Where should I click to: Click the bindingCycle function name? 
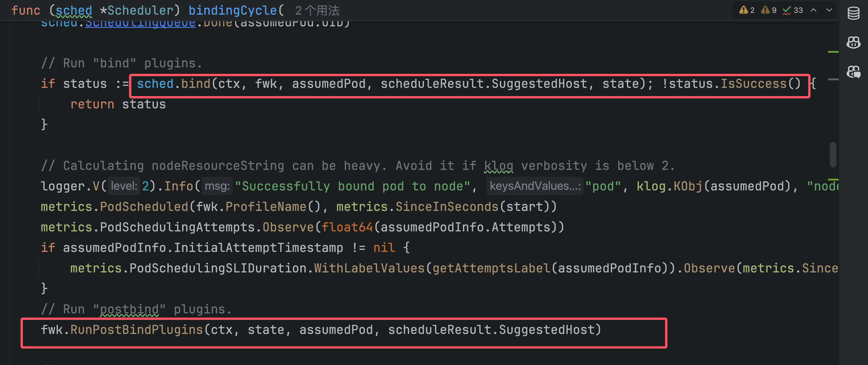point(233,11)
